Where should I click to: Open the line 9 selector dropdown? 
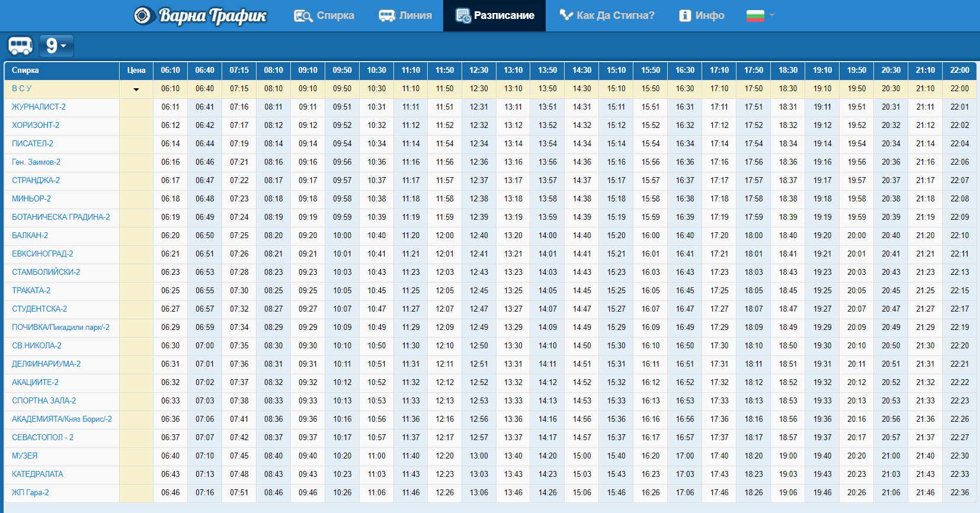pyautogui.click(x=56, y=46)
